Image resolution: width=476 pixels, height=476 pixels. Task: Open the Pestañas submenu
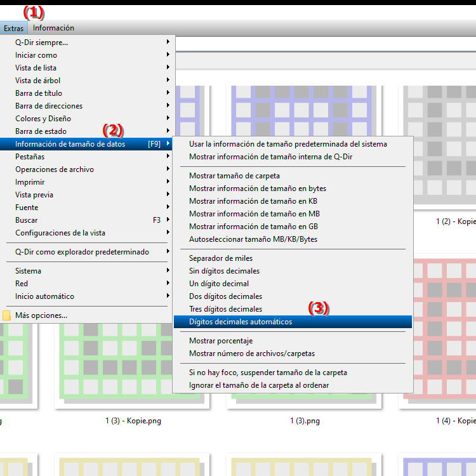[87, 157]
